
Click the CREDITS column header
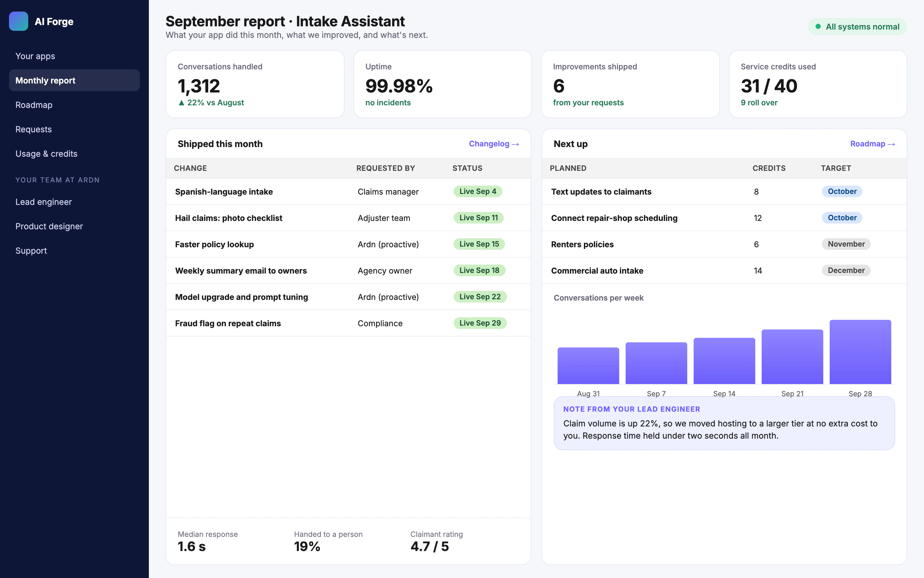769,168
